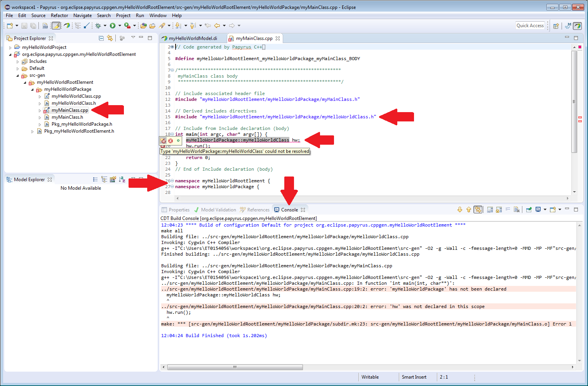The height and width of the screenshot is (386, 588).
Task: Expand the Default folder node
Action: [x=17, y=68]
